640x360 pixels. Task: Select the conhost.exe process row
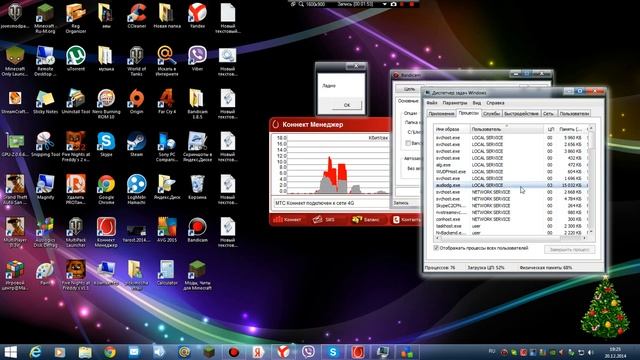coord(510,219)
